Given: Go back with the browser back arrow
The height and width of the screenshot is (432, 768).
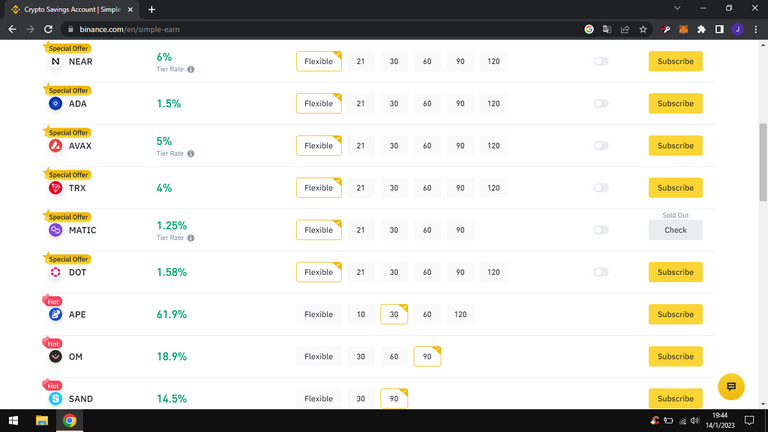Looking at the screenshot, I should pyautogui.click(x=12, y=29).
